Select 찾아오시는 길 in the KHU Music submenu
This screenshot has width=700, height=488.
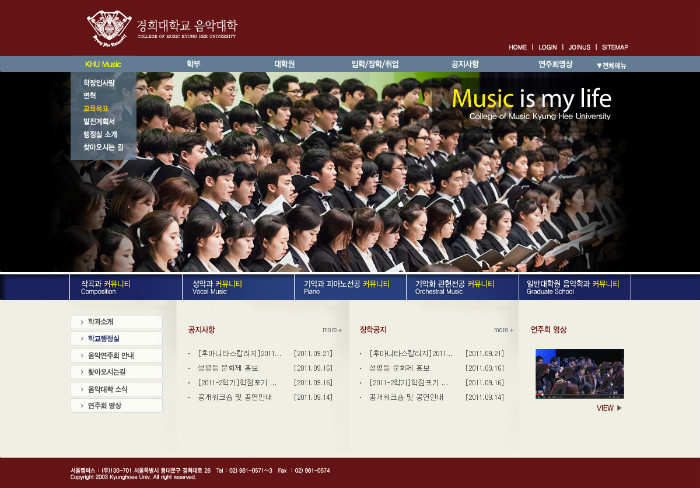[103, 147]
